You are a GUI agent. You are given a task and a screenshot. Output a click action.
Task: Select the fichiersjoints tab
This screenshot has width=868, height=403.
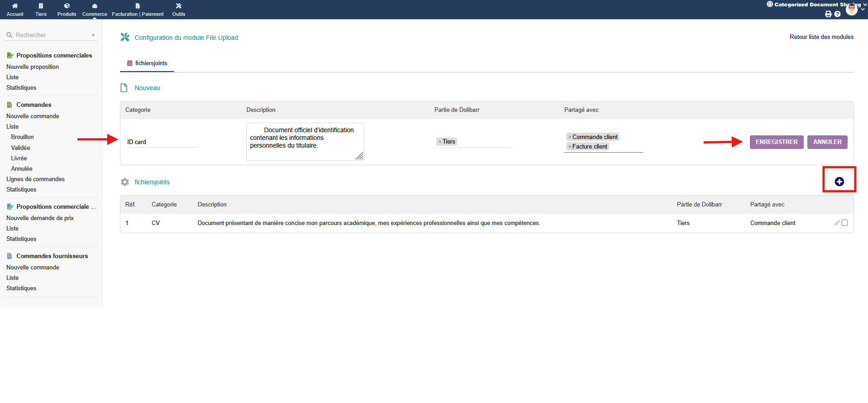pos(147,63)
